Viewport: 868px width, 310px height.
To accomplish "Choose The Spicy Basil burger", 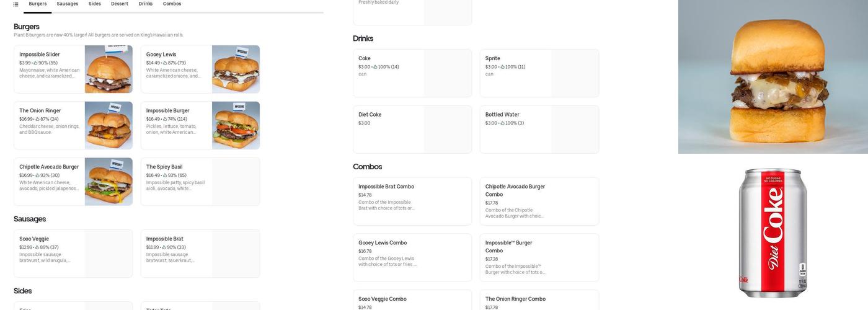I will click(200, 182).
